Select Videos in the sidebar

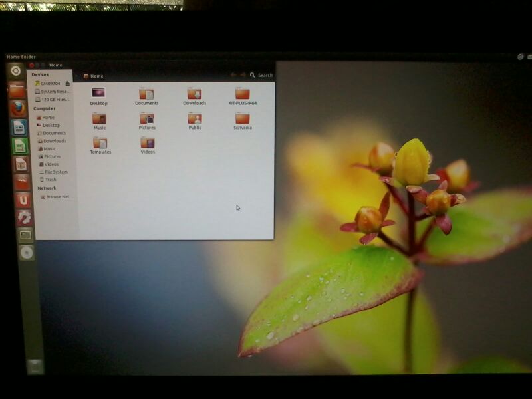click(49, 164)
